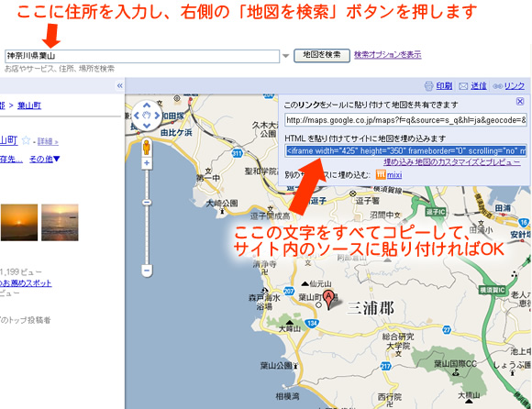This screenshot has width=532, height=409.
Task: Close the link sharing popup
Action: pyautogui.click(x=520, y=101)
